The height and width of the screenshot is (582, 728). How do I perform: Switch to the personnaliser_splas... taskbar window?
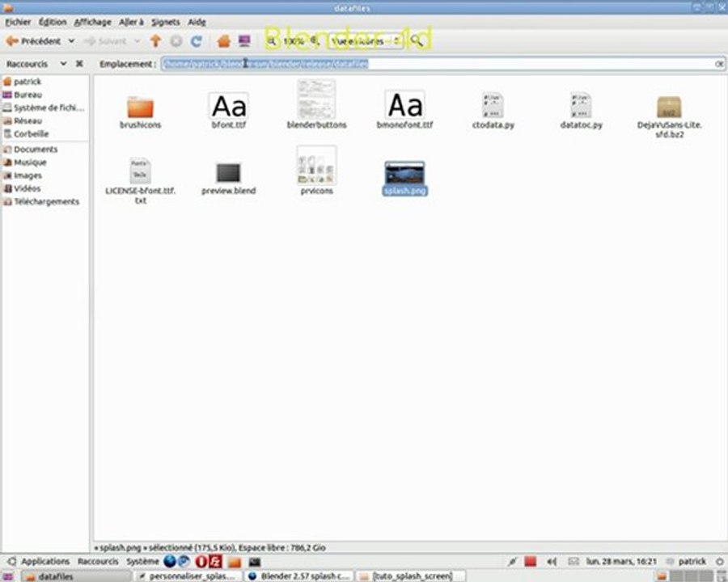[188, 576]
